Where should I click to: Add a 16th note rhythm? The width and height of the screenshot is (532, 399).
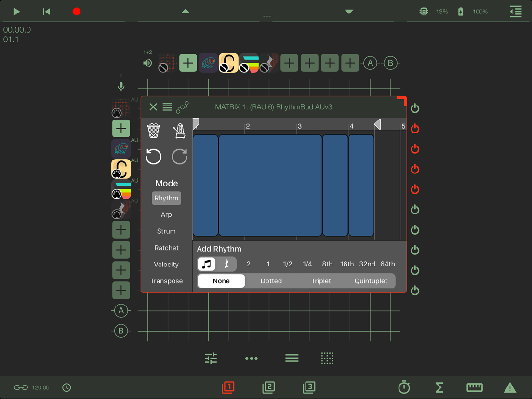[347, 264]
